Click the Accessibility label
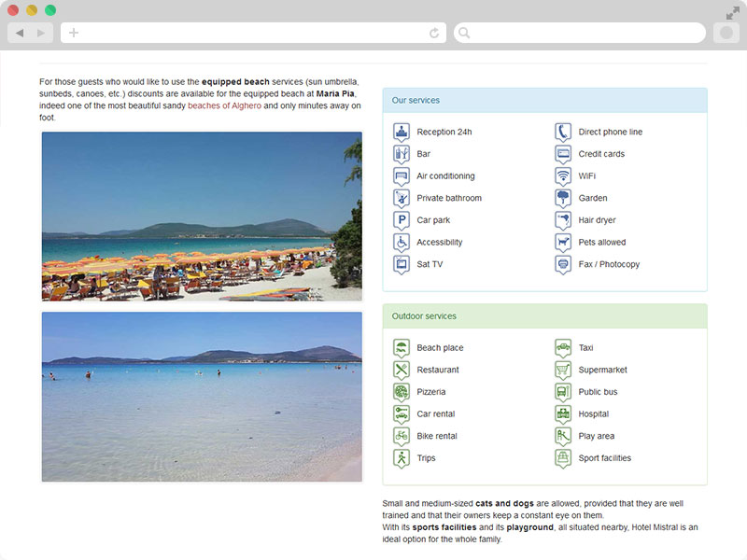Screen dimensions: 747x560 tap(440, 242)
